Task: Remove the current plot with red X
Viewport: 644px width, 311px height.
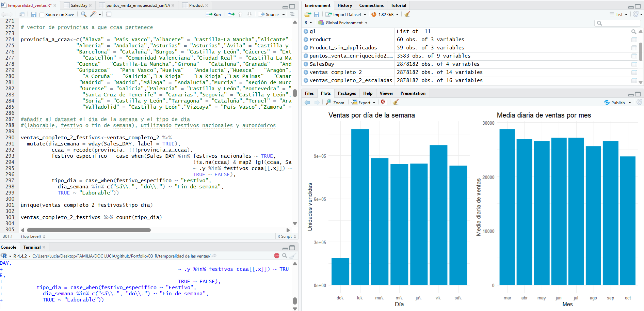Action: pos(383,102)
